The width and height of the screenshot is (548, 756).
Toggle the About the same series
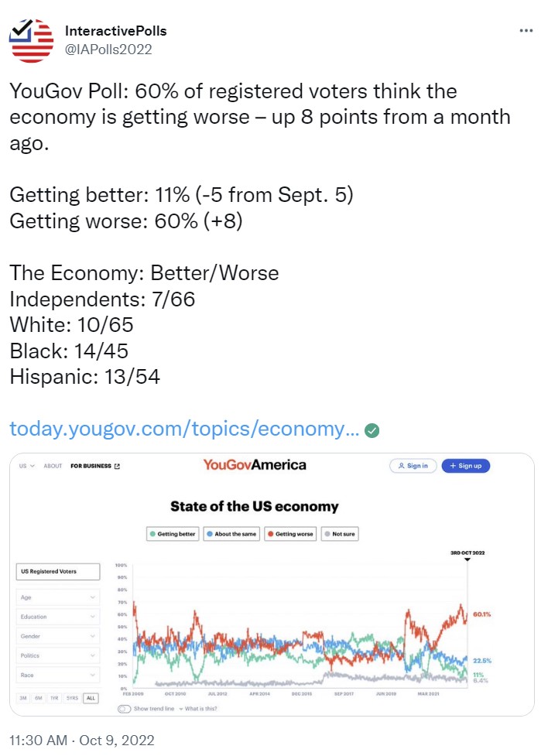click(x=231, y=534)
